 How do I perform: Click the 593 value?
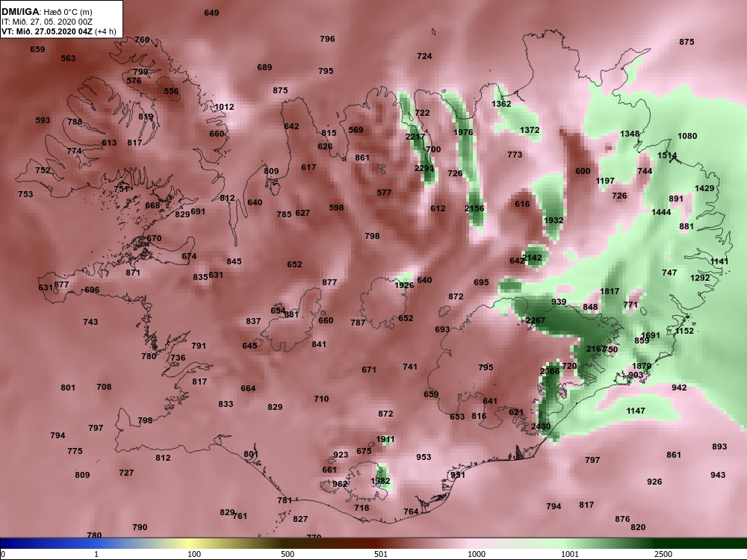[43, 120]
